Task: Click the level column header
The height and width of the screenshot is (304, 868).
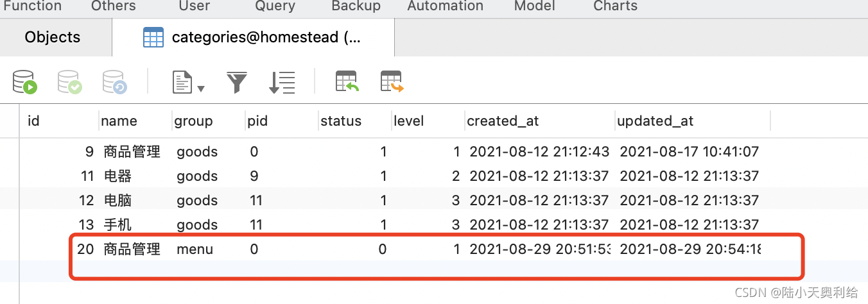Action: coord(428,121)
